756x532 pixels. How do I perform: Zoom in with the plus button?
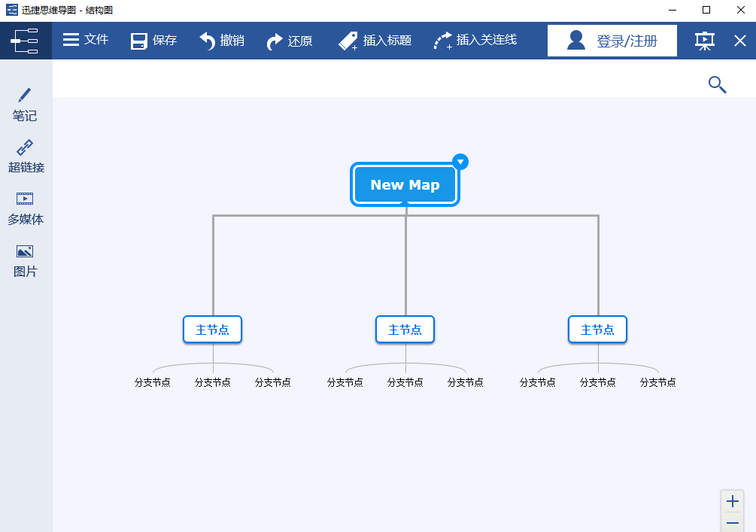(x=732, y=501)
